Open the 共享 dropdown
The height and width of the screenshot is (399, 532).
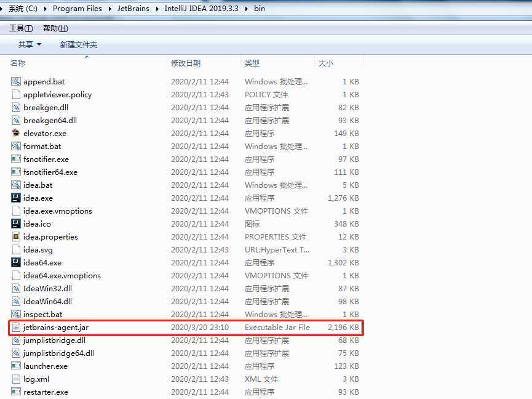[x=30, y=44]
